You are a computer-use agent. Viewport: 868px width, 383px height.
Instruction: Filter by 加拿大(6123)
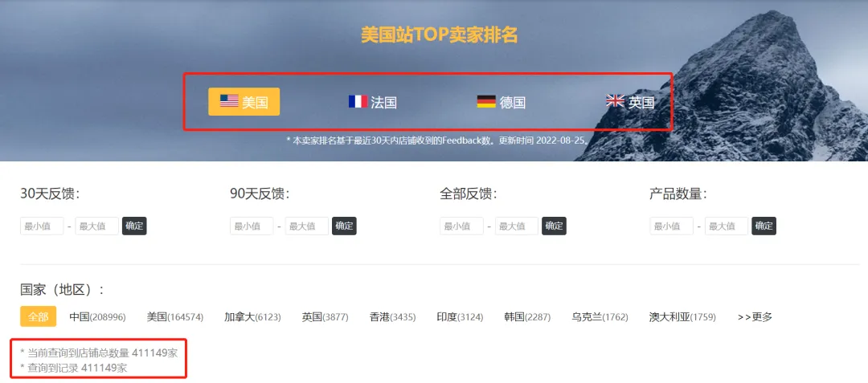tap(252, 317)
